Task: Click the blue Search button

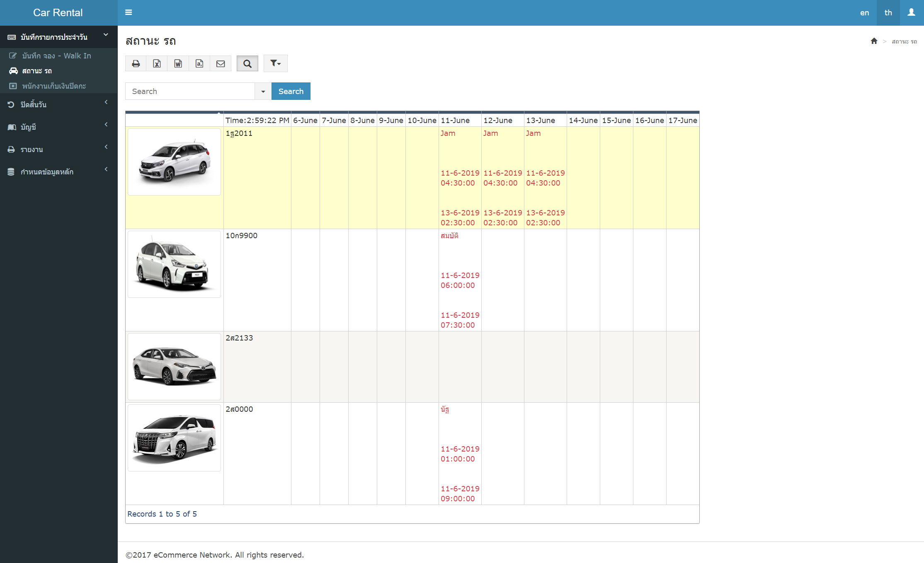Action: pyautogui.click(x=291, y=91)
